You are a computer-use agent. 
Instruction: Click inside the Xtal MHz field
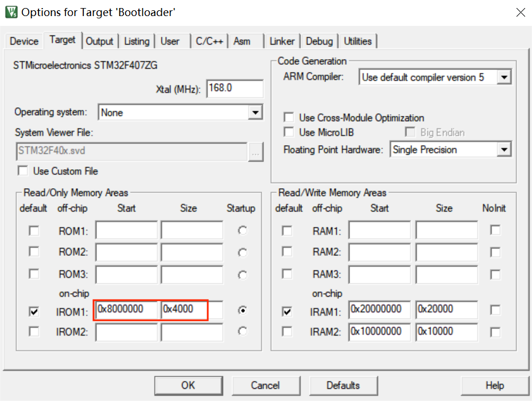tap(235, 88)
